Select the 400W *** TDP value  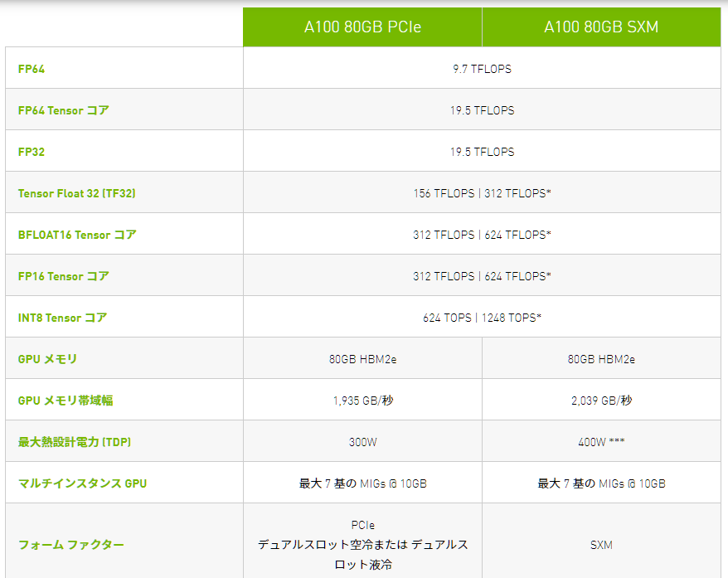601,442
